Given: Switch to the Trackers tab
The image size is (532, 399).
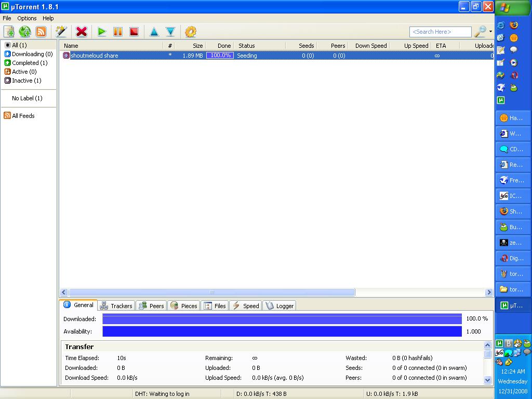Looking at the screenshot, I should coord(116,305).
